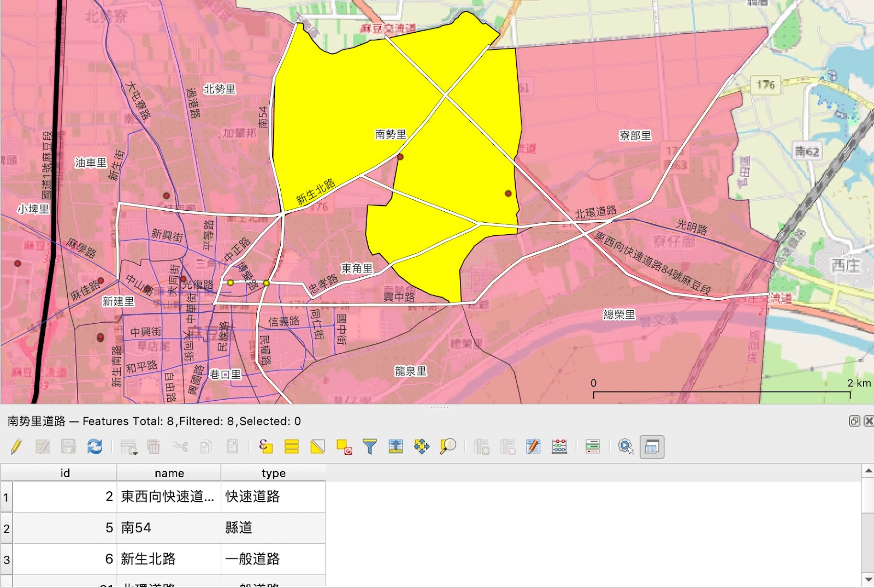Click the table scrollbar up arrow

click(867, 470)
